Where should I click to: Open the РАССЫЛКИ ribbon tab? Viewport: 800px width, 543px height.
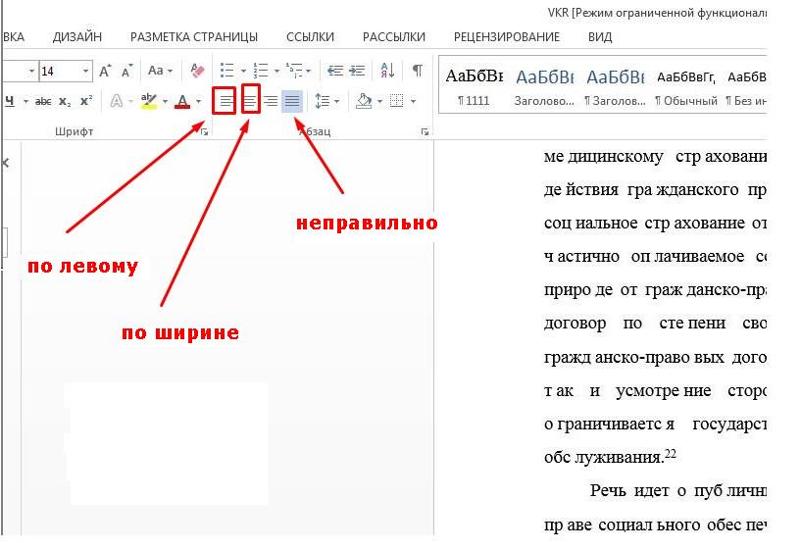tap(394, 37)
